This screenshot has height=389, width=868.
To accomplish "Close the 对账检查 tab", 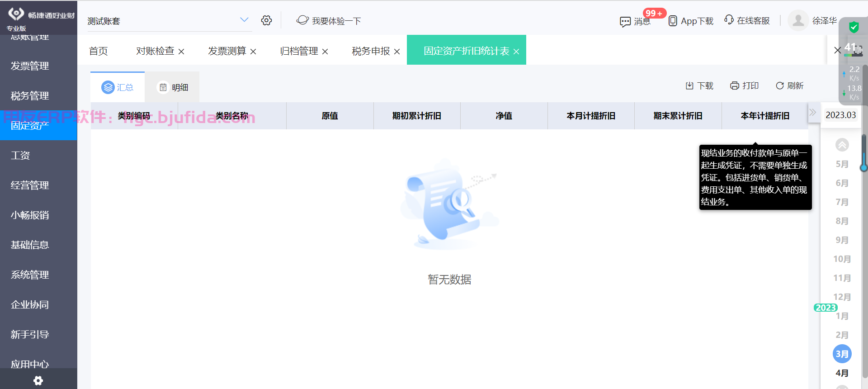I will pos(181,52).
